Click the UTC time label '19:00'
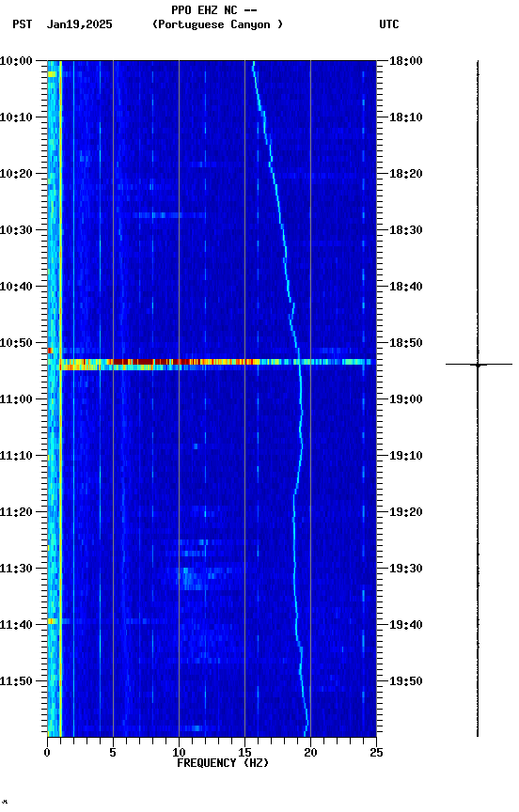 coord(406,399)
